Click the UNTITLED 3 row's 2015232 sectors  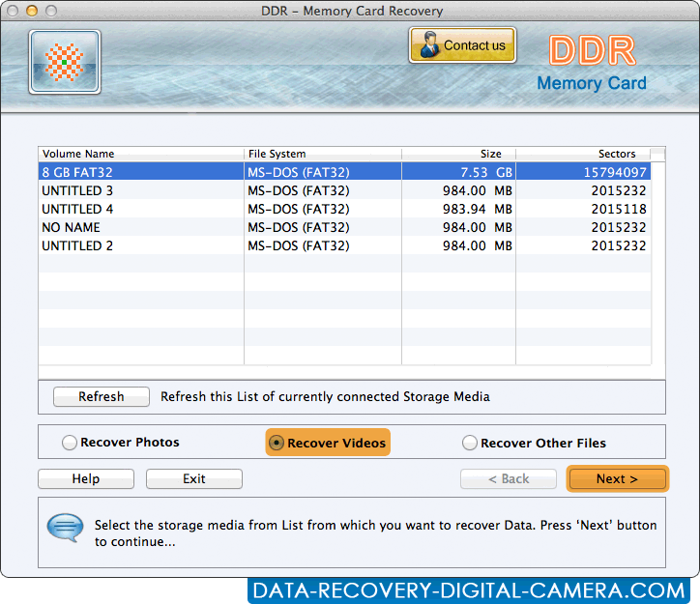pos(583,190)
